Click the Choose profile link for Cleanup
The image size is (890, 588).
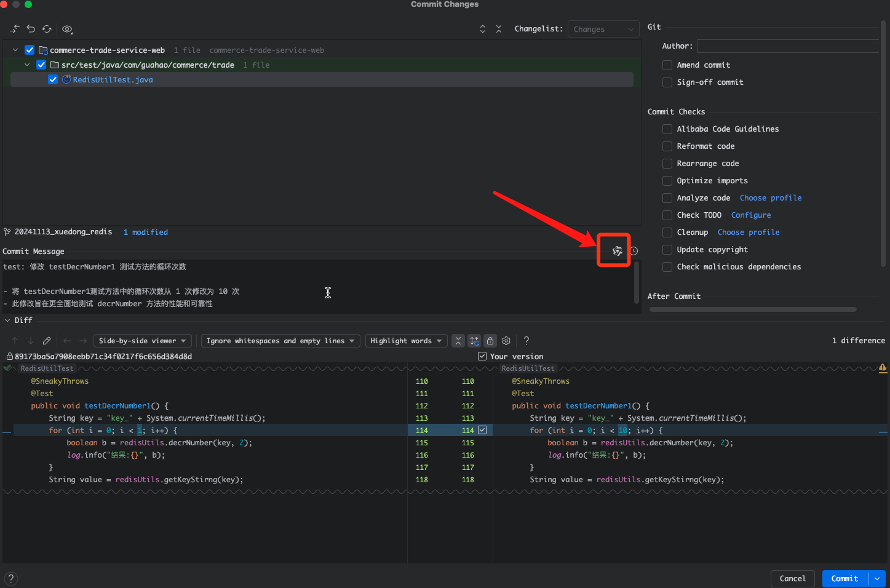click(x=749, y=232)
